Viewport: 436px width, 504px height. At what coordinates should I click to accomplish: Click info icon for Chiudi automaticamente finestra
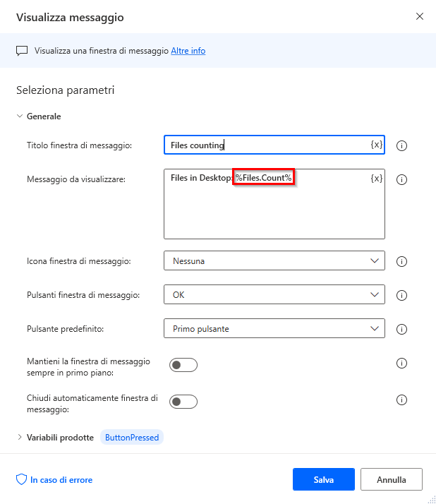[x=402, y=400]
